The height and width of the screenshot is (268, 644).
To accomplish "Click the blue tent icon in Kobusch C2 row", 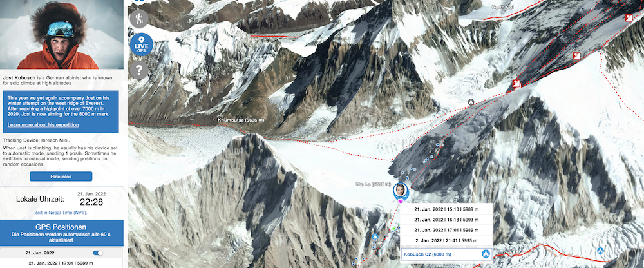I will 486,254.
